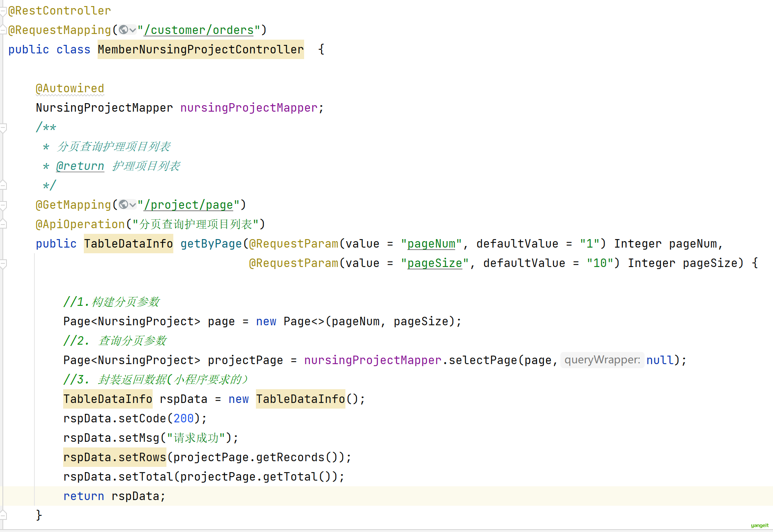Click the selectPage method call
The height and width of the screenshot is (532, 773).
483,360
